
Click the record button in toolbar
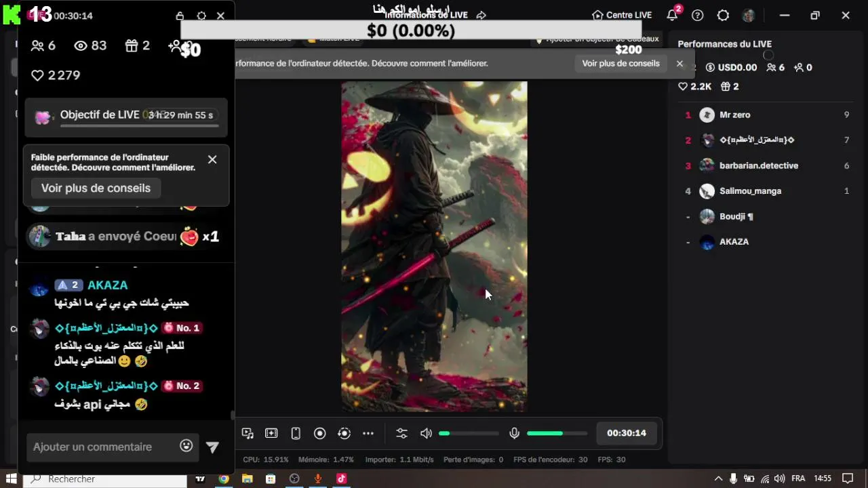tap(320, 433)
